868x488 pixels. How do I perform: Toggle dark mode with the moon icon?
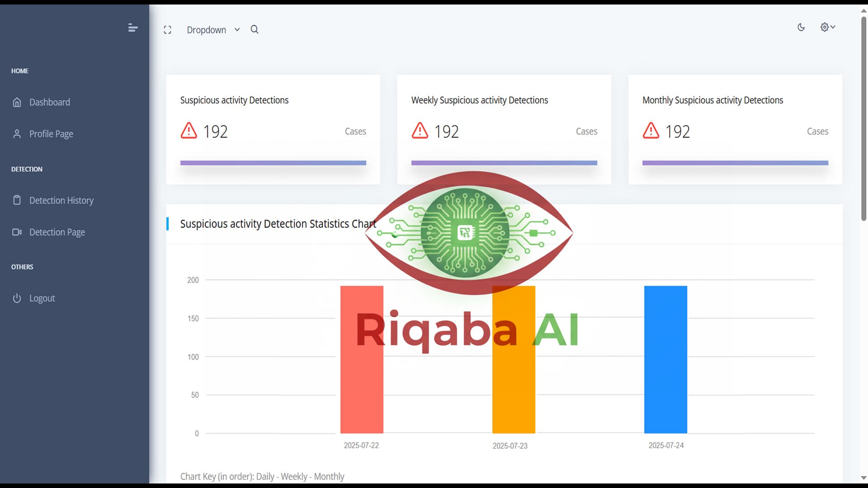(x=801, y=28)
